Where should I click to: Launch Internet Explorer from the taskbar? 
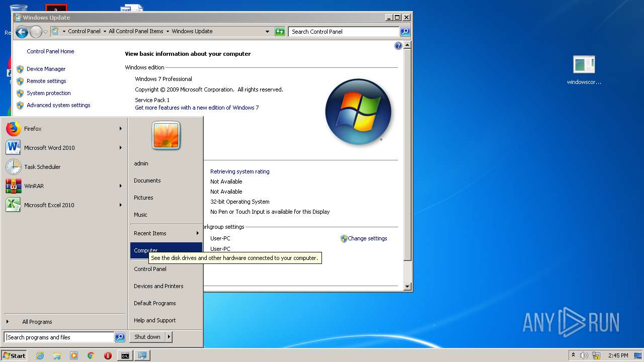click(40, 355)
